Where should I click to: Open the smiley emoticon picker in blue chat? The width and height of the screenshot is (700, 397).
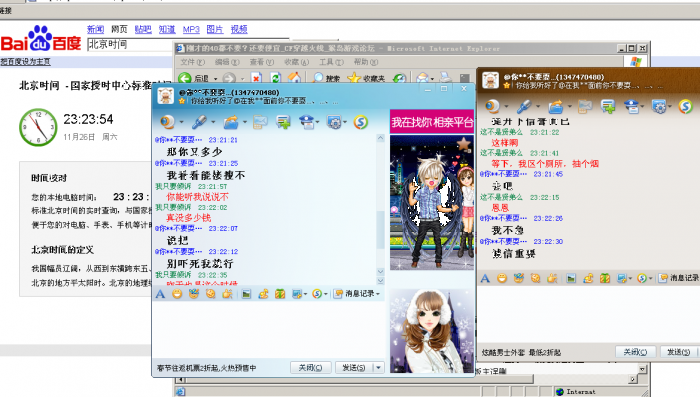pyautogui.click(x=177, y=294)
